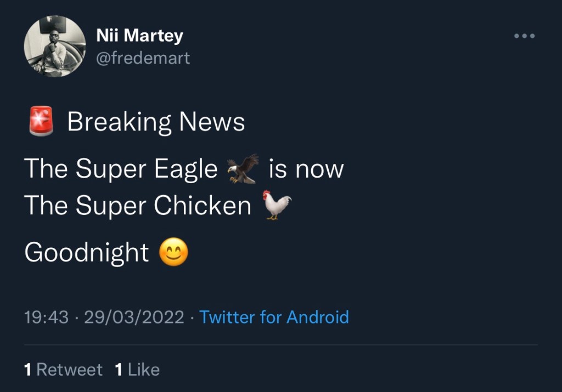
Task: Click the word Chicken in the tweet
Action: [x=202, y=206]
